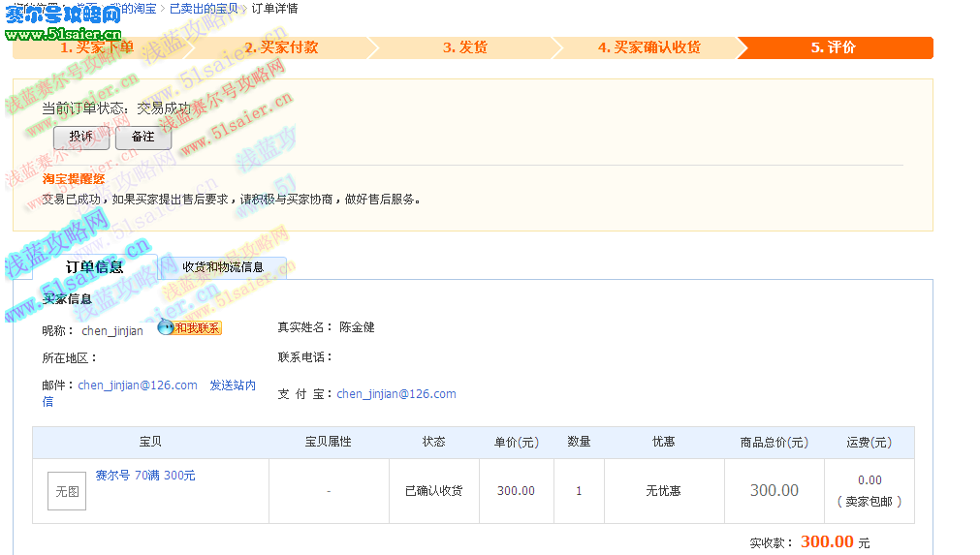Screen dimensions: 980x555
Task: Click the Alipay account chen_jinjian@126.com link
Action: click(396, 394)
